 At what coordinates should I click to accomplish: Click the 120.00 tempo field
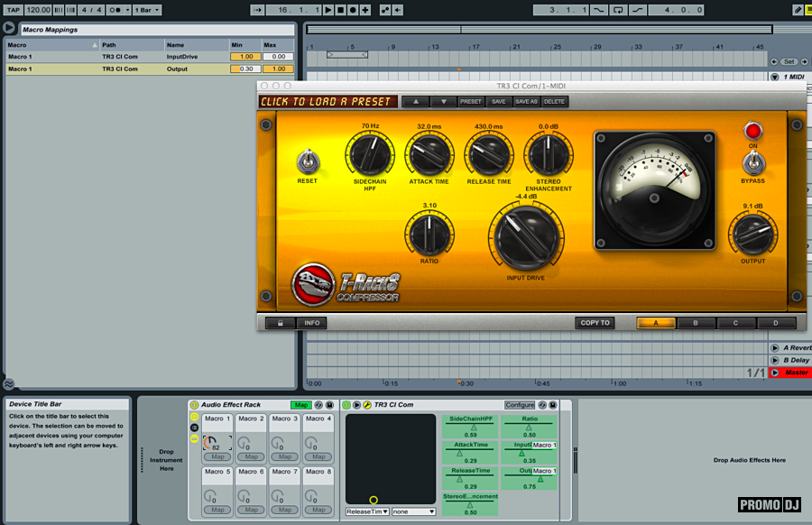[x=38, y=10]
